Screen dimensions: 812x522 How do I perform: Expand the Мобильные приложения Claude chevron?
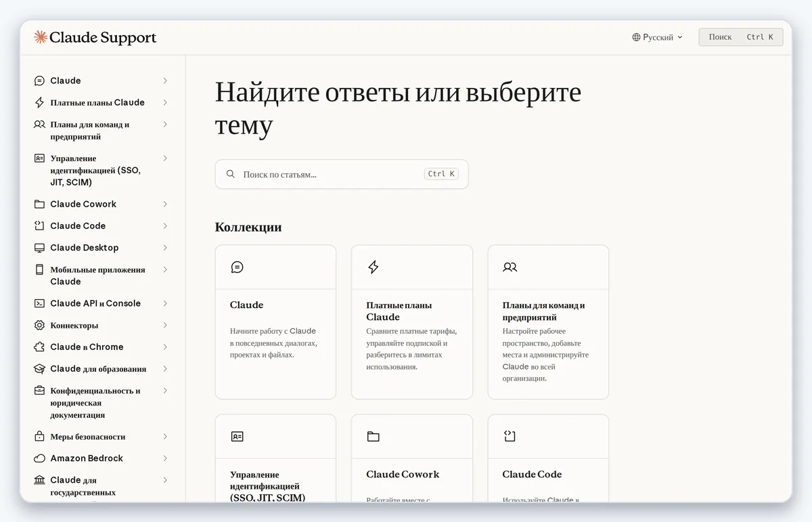pos(165,269)
